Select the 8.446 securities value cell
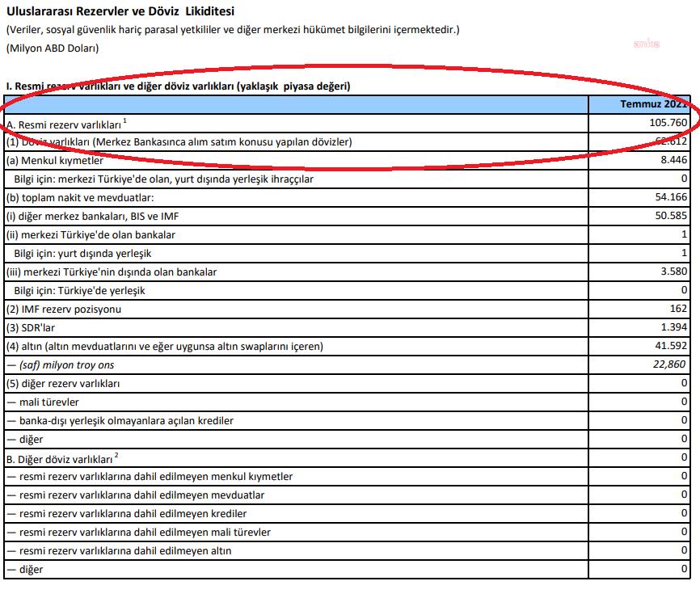This screenshot has width=700, height=598. [x=673, y=160]
